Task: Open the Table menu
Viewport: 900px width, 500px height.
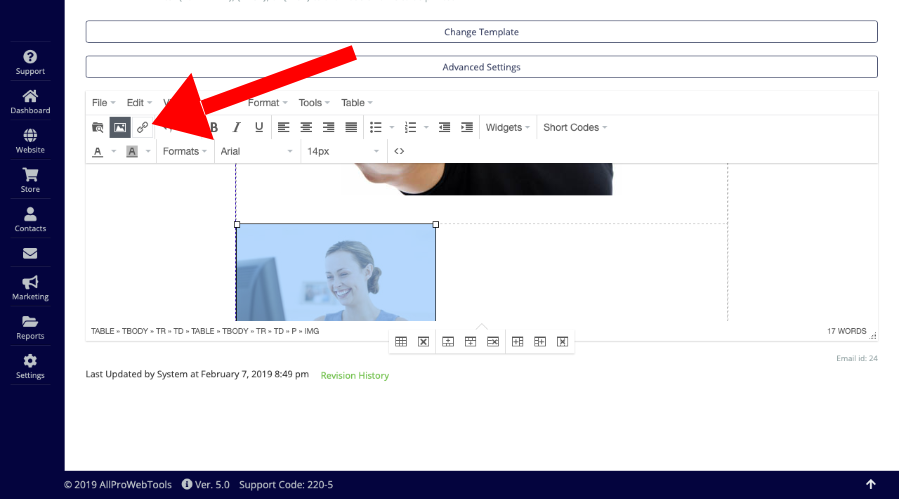Action: (x=356, y=102)
